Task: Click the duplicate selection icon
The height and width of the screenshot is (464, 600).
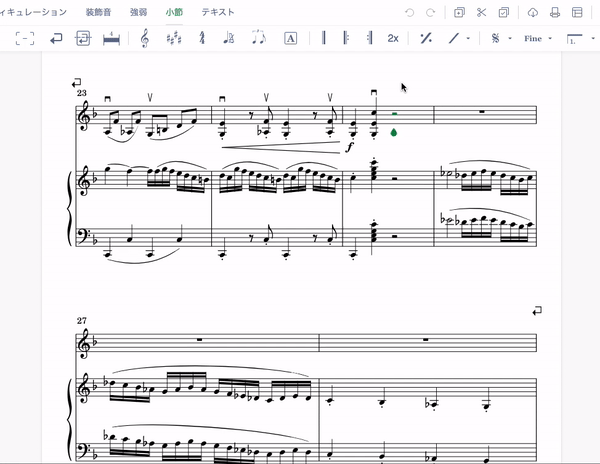Action: 459,13
